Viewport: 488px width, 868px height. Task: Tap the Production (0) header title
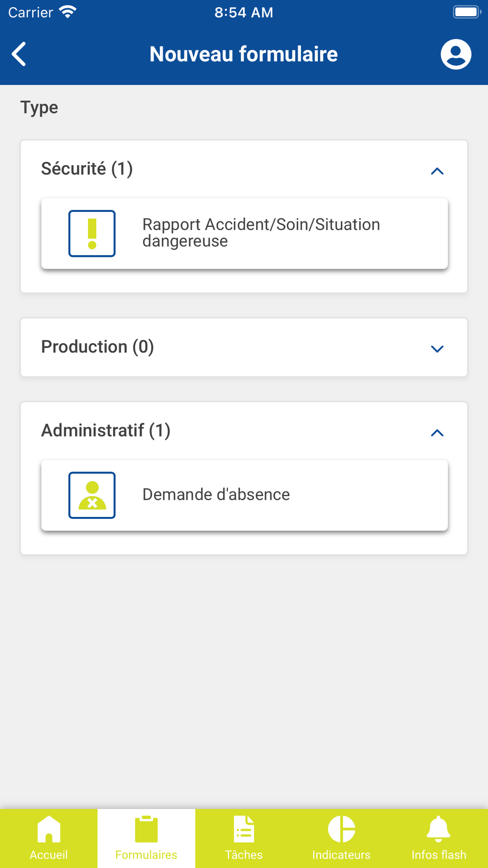coord(98,347)
